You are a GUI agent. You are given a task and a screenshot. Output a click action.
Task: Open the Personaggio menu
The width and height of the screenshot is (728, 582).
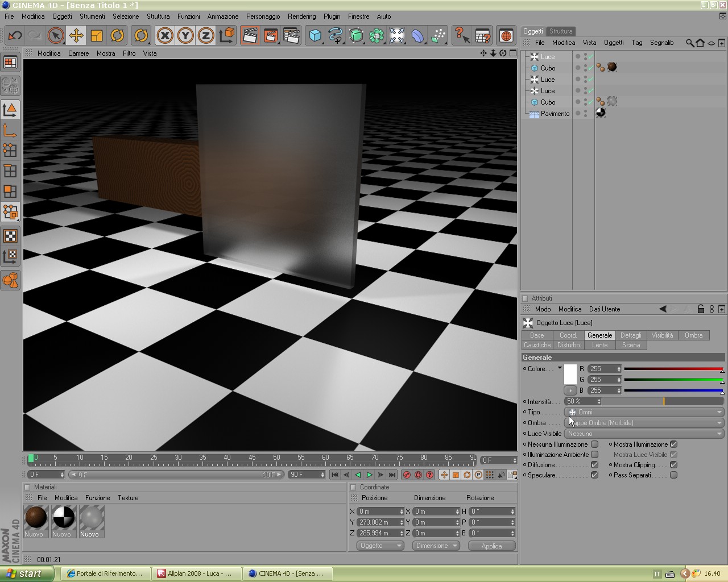coord(263,16)
